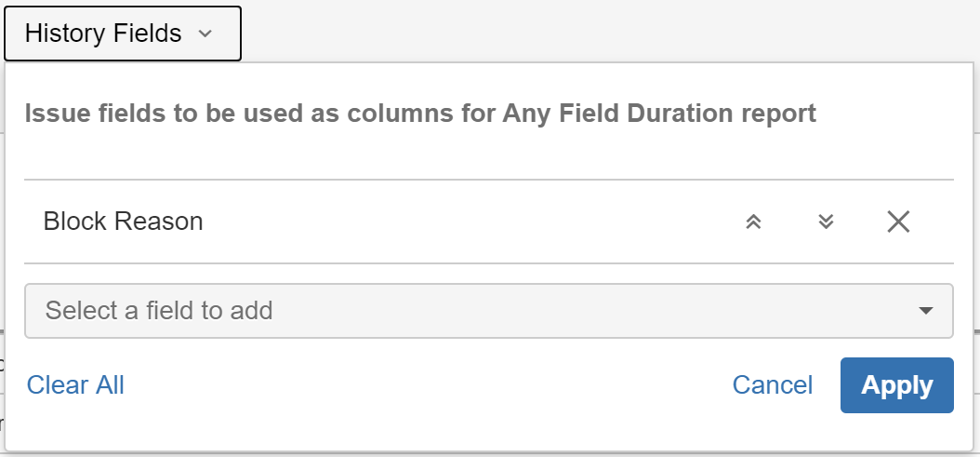Viewport: 980px width, 457px height.
Task: Open the 'Select a field to add' dropdown
Action: (x=488, y=311)
